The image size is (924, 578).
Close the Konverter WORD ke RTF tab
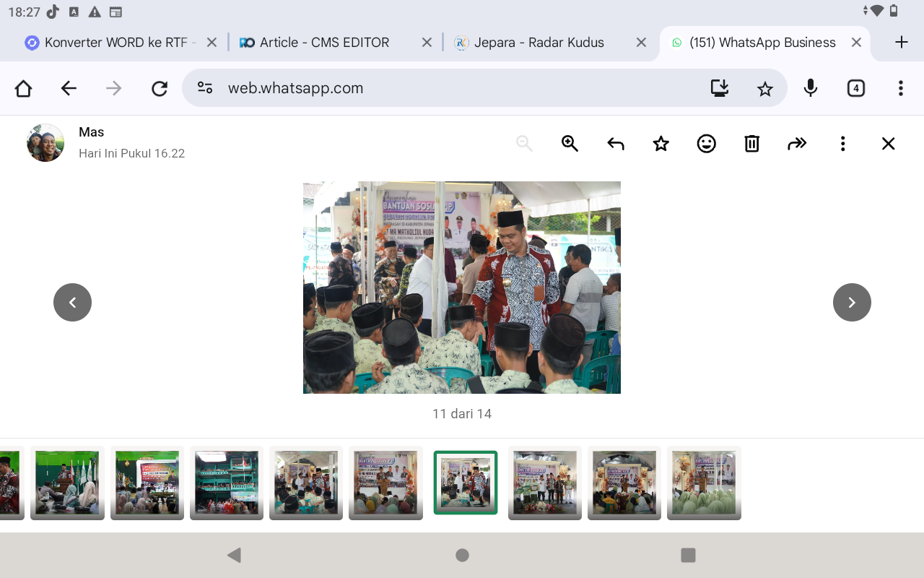(x=212, y=43)
